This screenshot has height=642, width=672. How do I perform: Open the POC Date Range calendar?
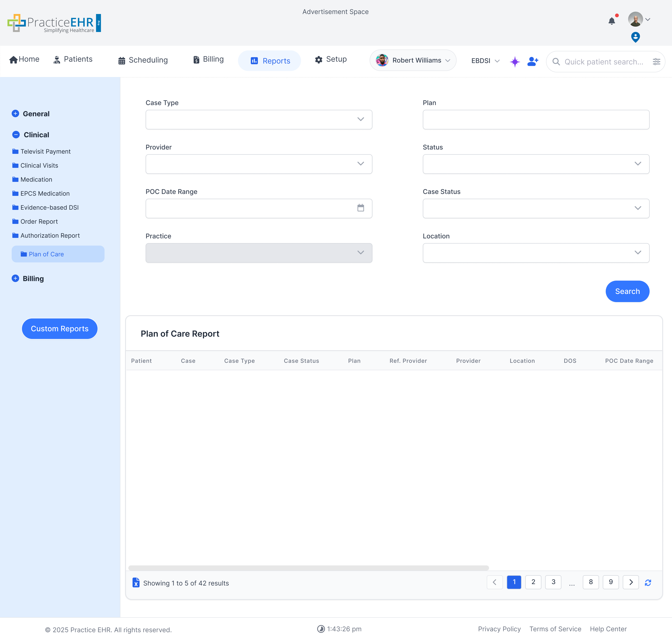point(360,208)
